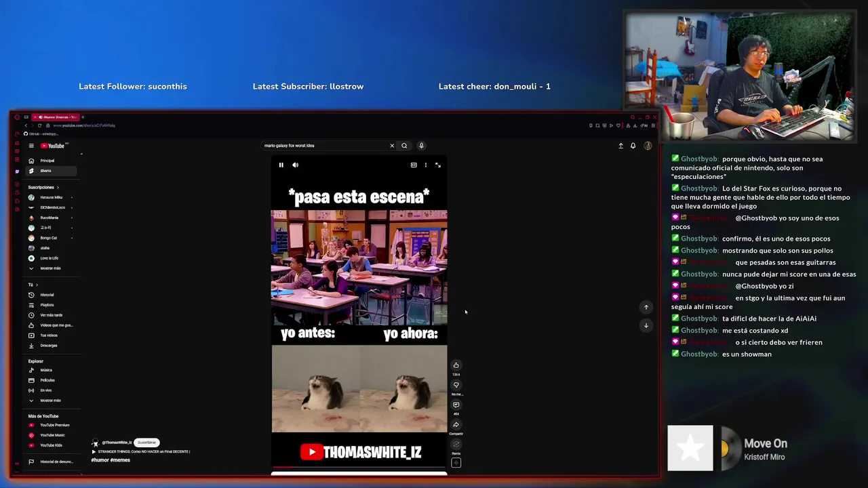Open the Remix option
Viewport: 868px width, 488px height.
(x=456, y=445)
